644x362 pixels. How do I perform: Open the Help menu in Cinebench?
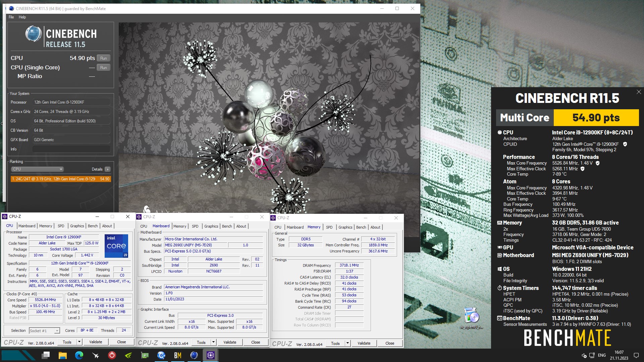pyautogui.click(x=22, y=17)
